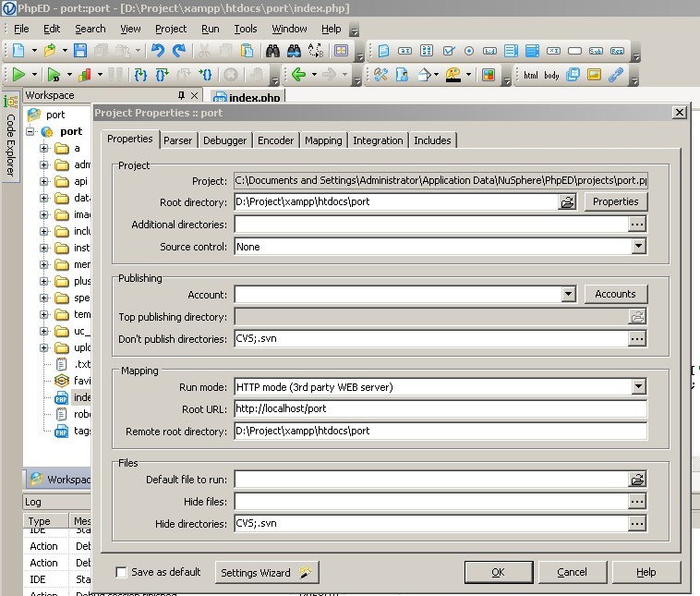Click Properties button beside Root directory
Image resolution: width=700 pixels, height=596 pixels.
click(616, 202)
